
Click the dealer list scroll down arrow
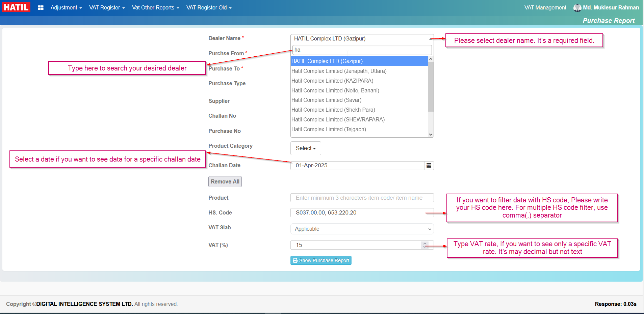click(x=431, y=134)
